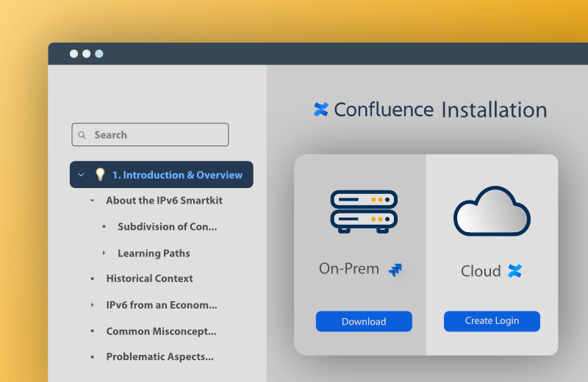Focus the Search input field
Viewport: 588px width, 382px height.
[158, 135]
